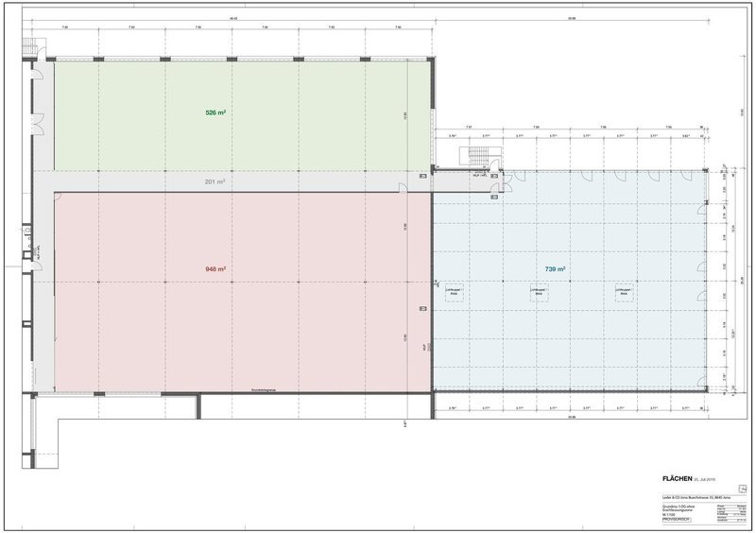Click the 526 m² area label
Viewport: 756px width, 533px height.
[215, 112]
